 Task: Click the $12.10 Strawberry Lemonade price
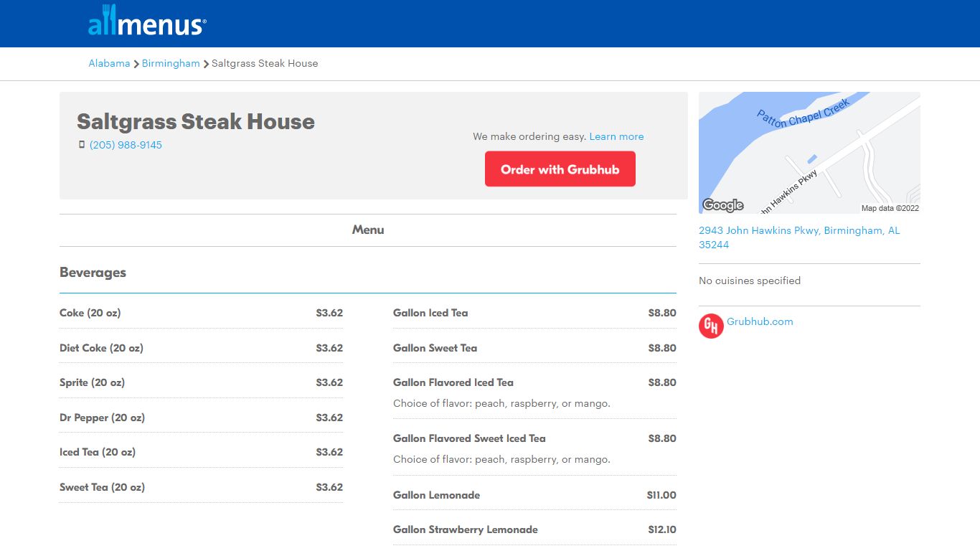coord(662,529)
